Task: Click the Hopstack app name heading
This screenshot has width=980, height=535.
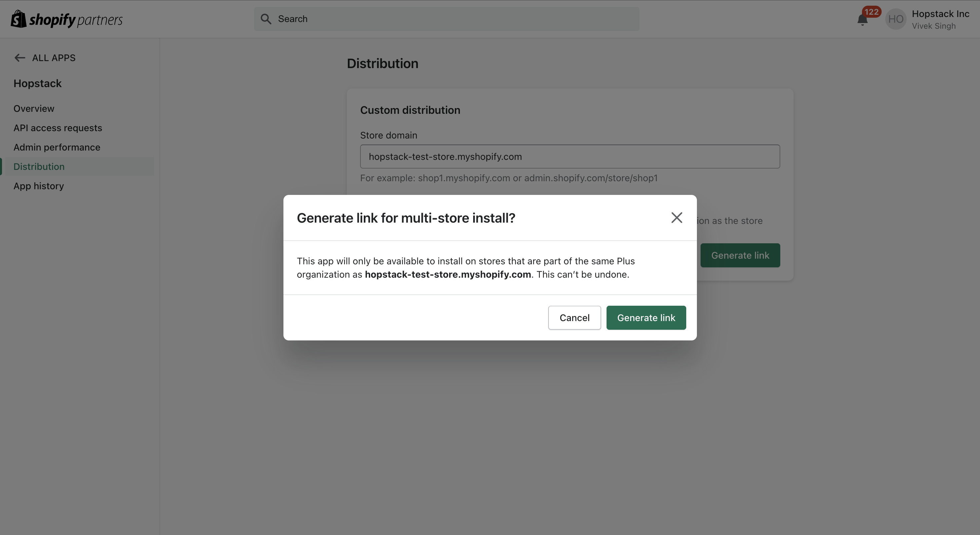Action: (38, 83)
